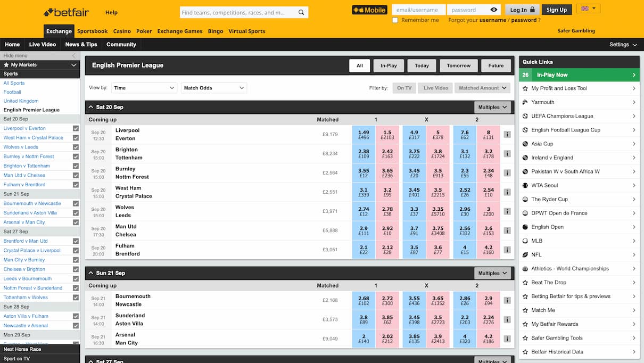Open info for Fulham v Brentford market
The width and height of the screenshot is (644, 363).
[x=507, y=250]
